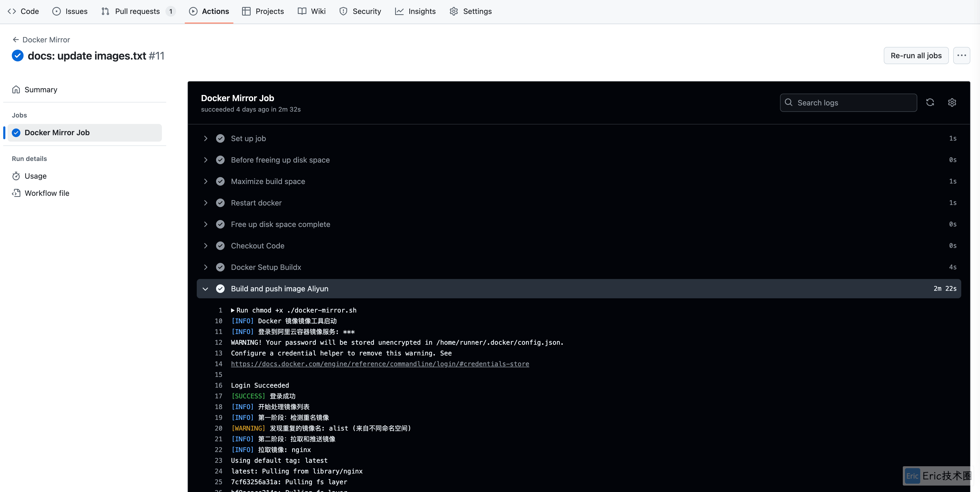Viewport: 980px width, 492px height.
Task: Click the Wiki book icon
Action: 302,12
